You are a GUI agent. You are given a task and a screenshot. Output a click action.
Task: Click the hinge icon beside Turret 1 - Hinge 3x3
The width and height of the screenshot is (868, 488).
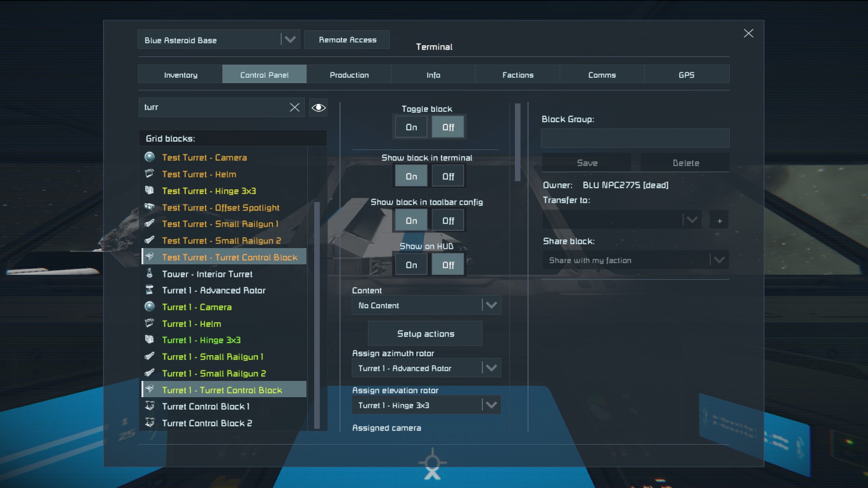(x=150, y=340)
